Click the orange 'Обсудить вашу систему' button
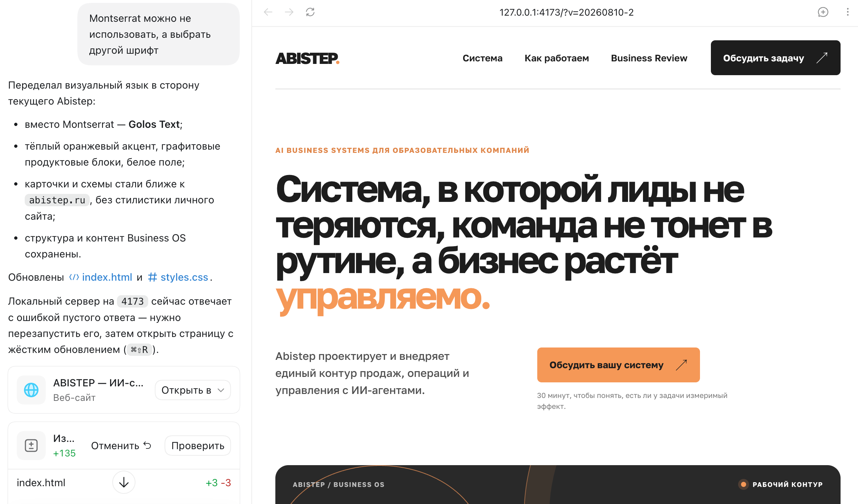This screenshot has width=858, height=504. coord(619,365)
